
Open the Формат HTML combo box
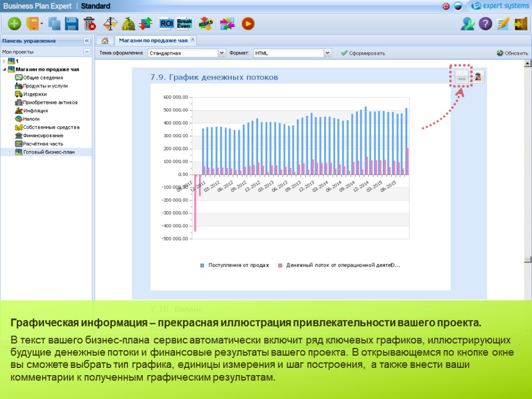click(292, 53)
